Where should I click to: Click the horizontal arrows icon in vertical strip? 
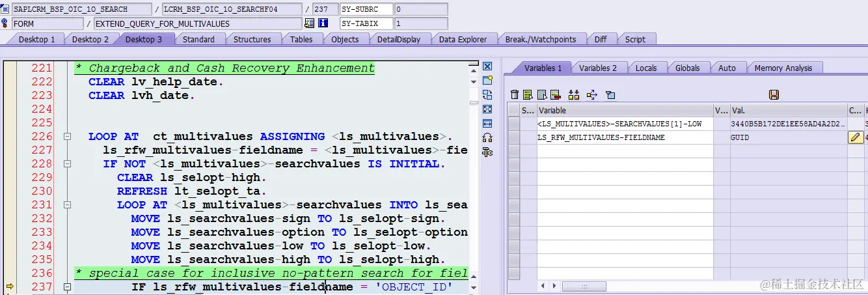point(487,124)
